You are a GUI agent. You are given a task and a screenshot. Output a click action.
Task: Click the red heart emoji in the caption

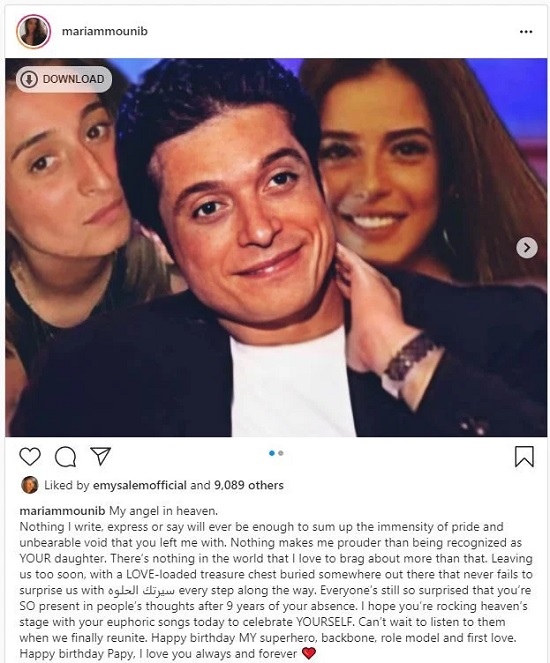309,653
